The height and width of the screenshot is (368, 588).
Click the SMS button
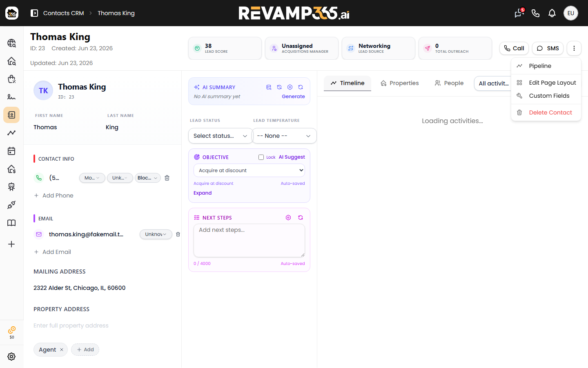tap(548, 48)
